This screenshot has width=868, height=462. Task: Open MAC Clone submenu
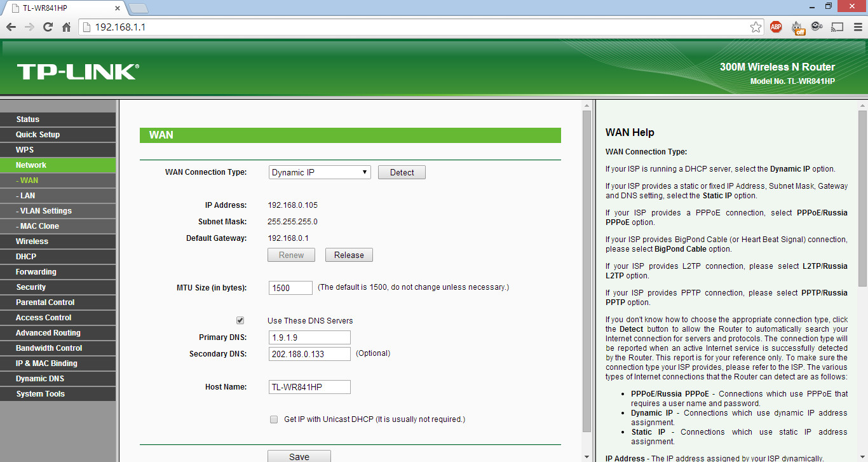[x=58, y=226]
